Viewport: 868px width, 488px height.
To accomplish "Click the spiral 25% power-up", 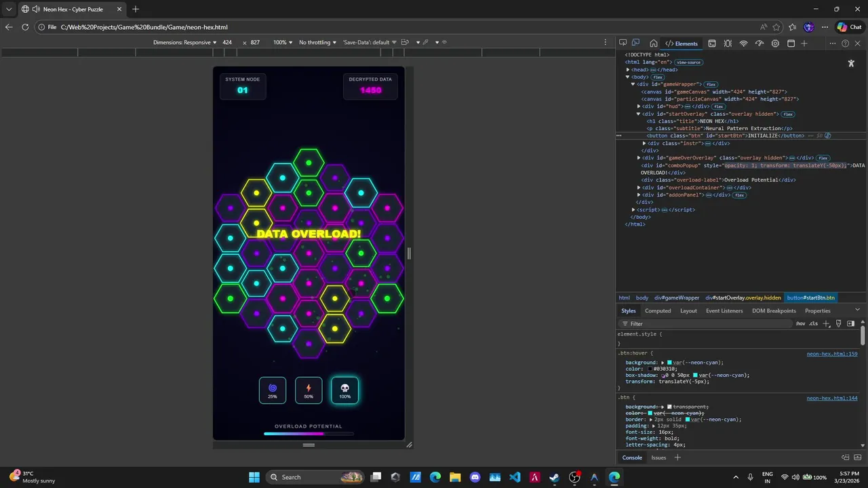I will 273,390.
